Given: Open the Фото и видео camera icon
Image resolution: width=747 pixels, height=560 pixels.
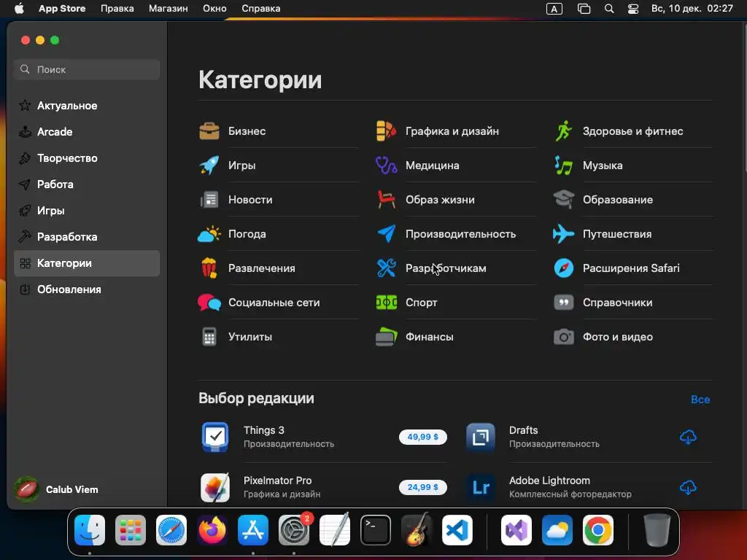Looking at the screenshot, I should (564, 337).
